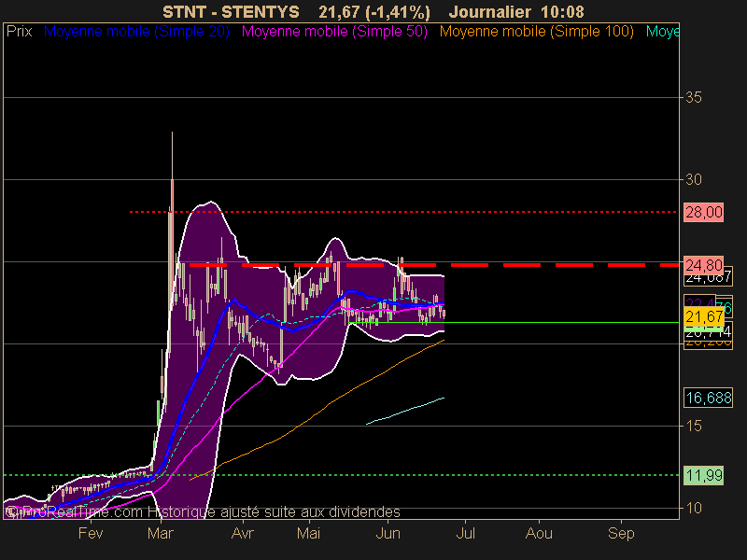Click the Mar label on the time axis
Viewport: 747px width, 560px height.
[x=161, y=533]
